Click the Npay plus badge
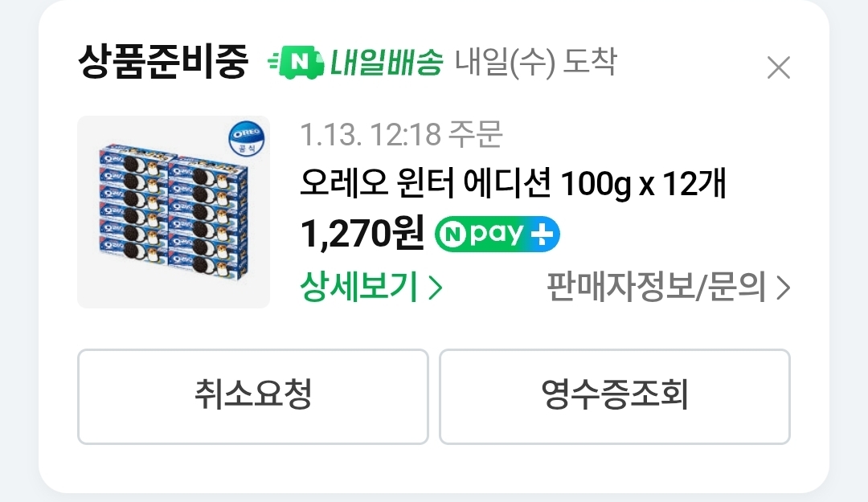 tap(497, 234)
